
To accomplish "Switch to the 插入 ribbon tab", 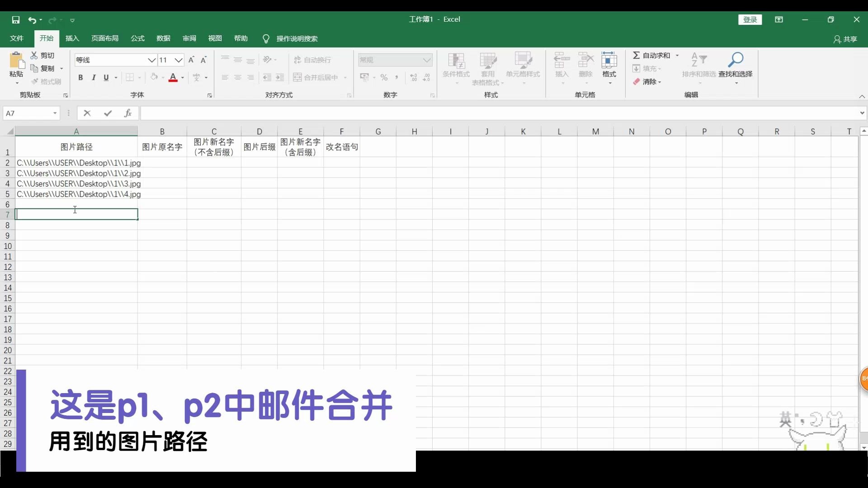I will pos(72,38).
